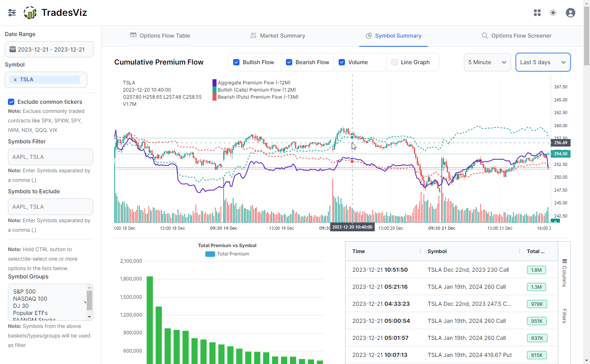The height and width of the screenshot is (364, 590).
Task: Remove the TSLA symbol tag x
Action: 15,80
